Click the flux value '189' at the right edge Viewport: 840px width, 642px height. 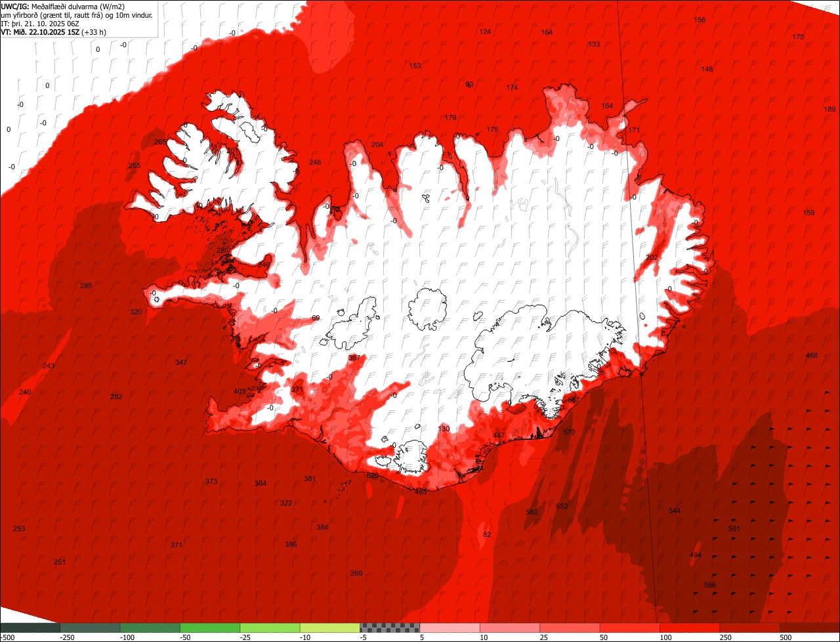(829, 109)
